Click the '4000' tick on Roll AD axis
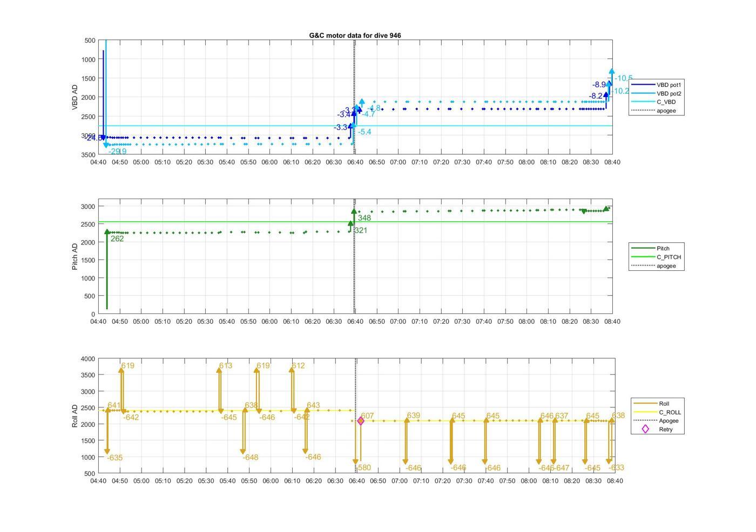Screen dimensions: 756x532 pos(88,359)
